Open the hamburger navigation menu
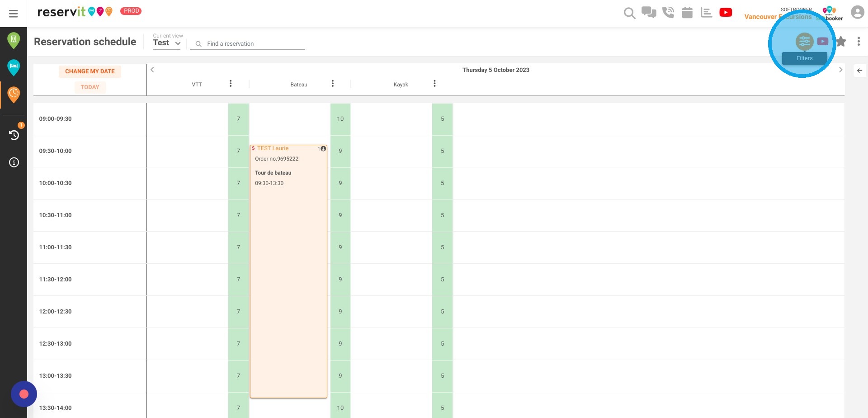 (14, 14)
